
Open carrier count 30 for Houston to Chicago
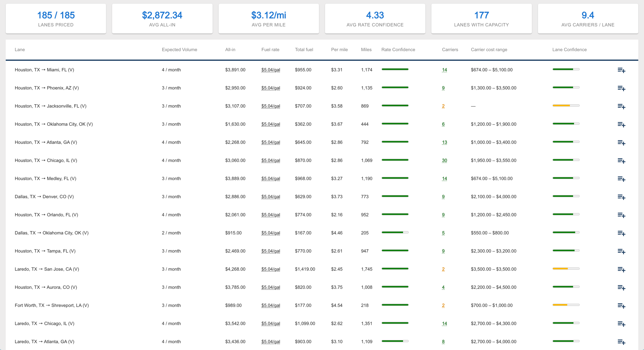tap(444, 161)
